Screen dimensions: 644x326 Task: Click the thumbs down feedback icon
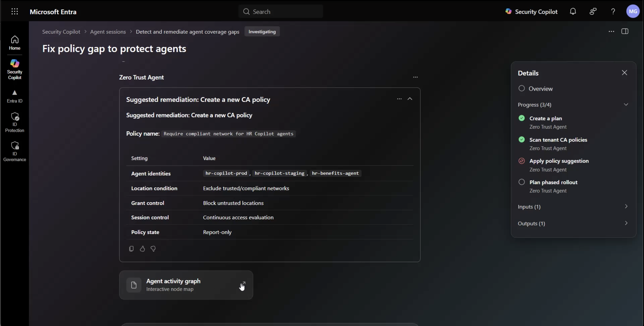click(x=153, y=249)
